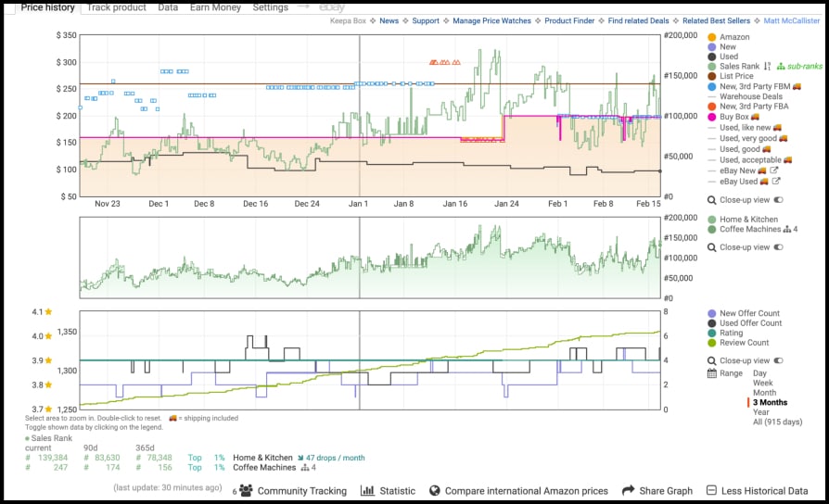Viewport: 829px width, 504px height.
Task: Open the Support link
Action: pos(426,20)
